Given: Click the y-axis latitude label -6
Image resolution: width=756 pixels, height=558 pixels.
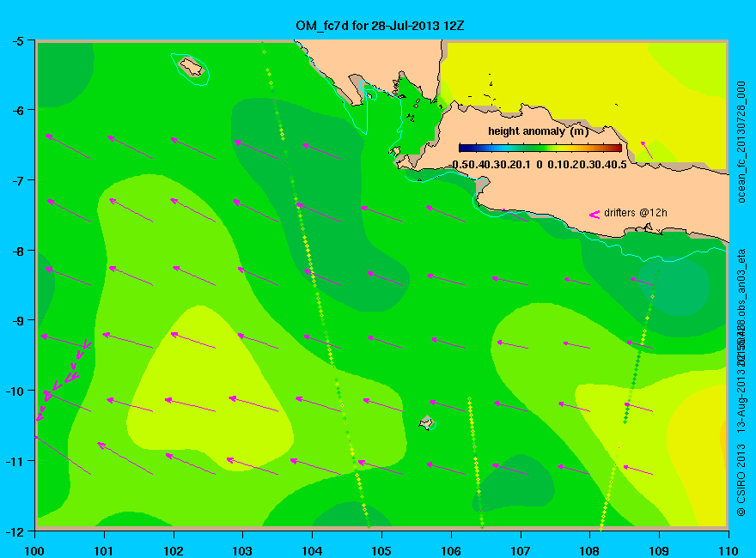Looking at the screenshot, I should click(18, 111).
